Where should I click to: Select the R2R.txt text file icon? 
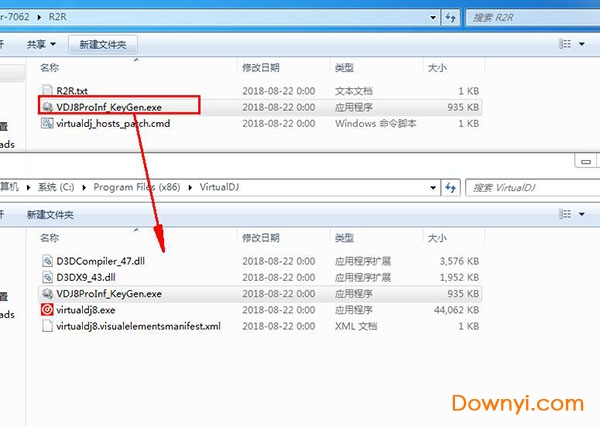pyautogui.click(x=47, y=90)
